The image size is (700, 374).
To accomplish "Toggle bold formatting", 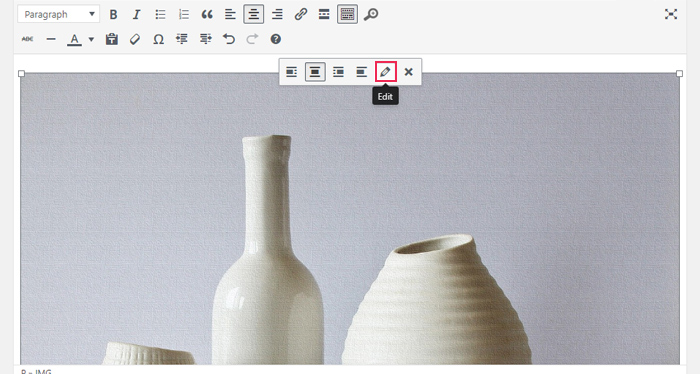I will (x=113, y=14).
